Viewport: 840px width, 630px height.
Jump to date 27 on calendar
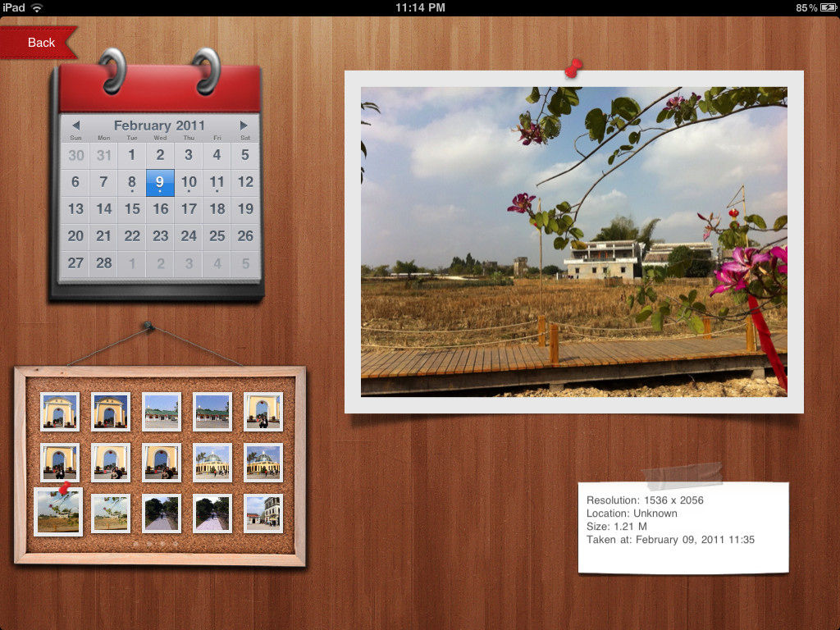coord(75,263)
